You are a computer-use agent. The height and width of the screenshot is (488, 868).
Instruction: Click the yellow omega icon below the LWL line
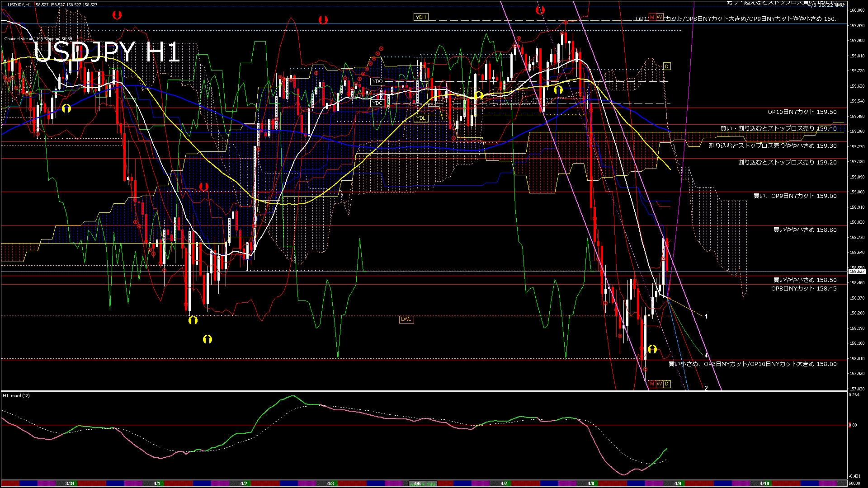(x=194, y=319)
